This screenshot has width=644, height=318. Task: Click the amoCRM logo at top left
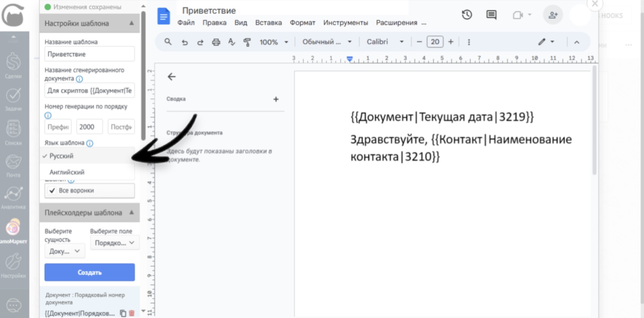click(x=13, y=15)
